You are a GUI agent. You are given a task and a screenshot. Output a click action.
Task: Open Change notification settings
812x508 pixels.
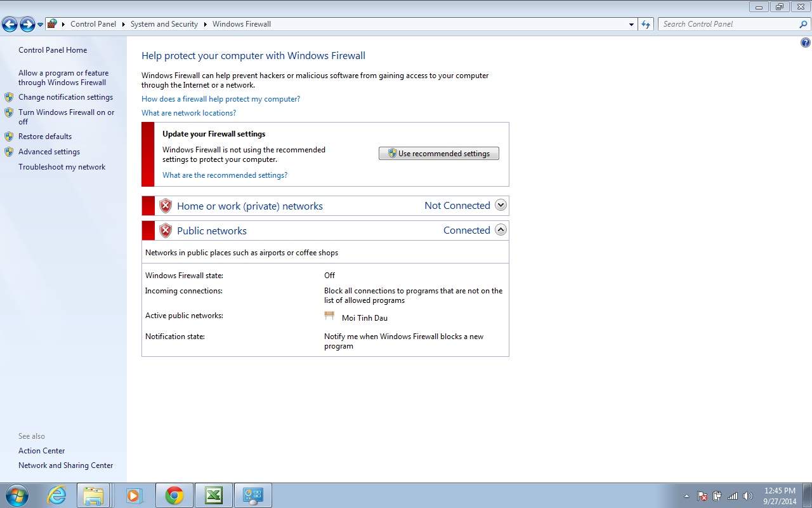65,97
